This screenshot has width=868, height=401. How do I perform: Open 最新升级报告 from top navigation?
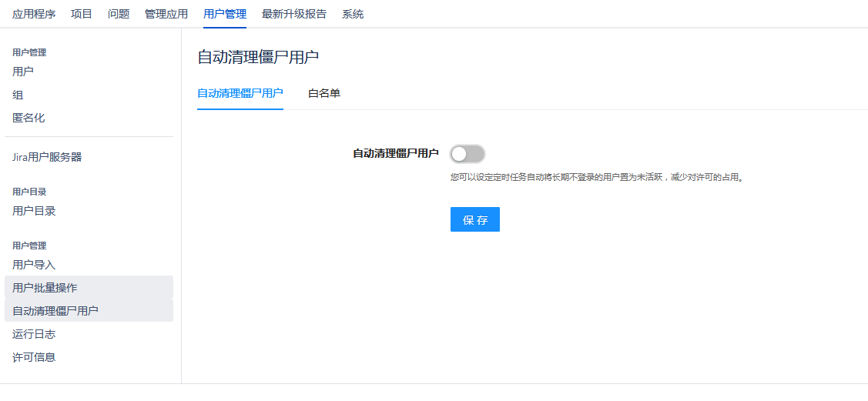tap(294, 14)
